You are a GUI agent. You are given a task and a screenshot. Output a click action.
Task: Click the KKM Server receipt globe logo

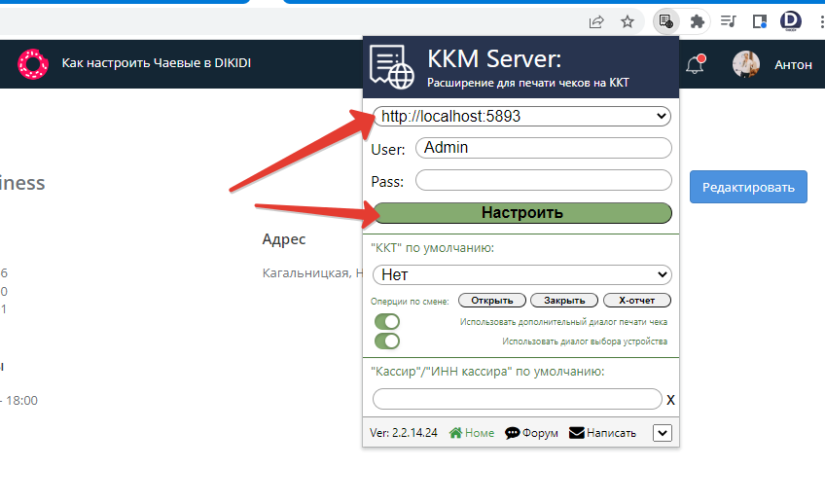391,67
